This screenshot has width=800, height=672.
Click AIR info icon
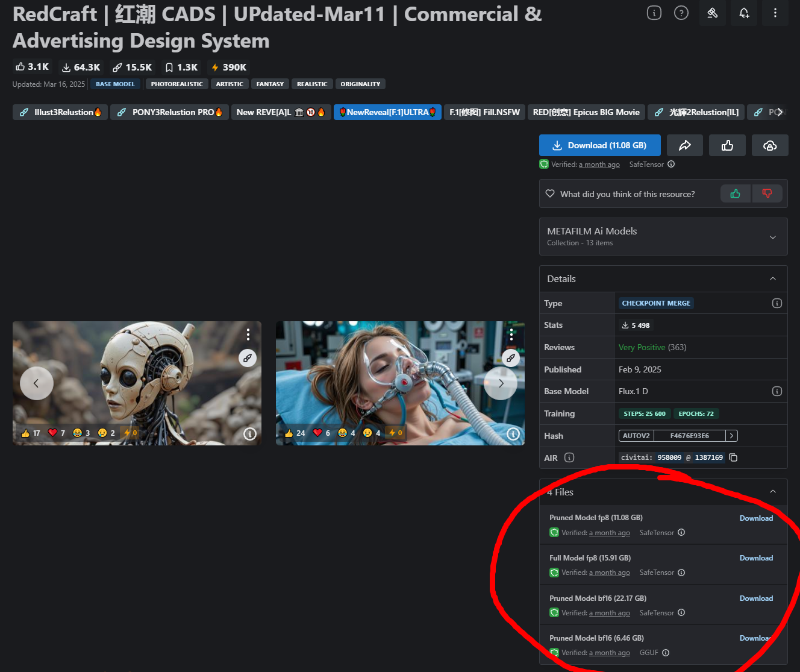(569, 457)
